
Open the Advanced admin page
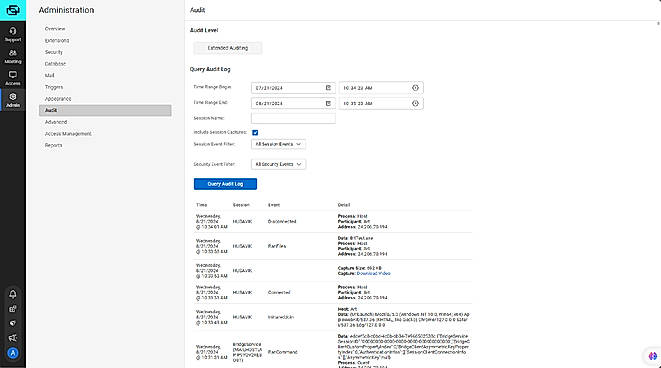coord(56,122)
